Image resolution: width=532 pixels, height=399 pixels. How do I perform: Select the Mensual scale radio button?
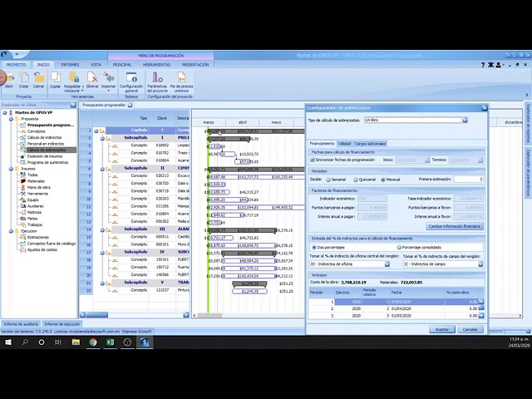(x=383, y=180)
